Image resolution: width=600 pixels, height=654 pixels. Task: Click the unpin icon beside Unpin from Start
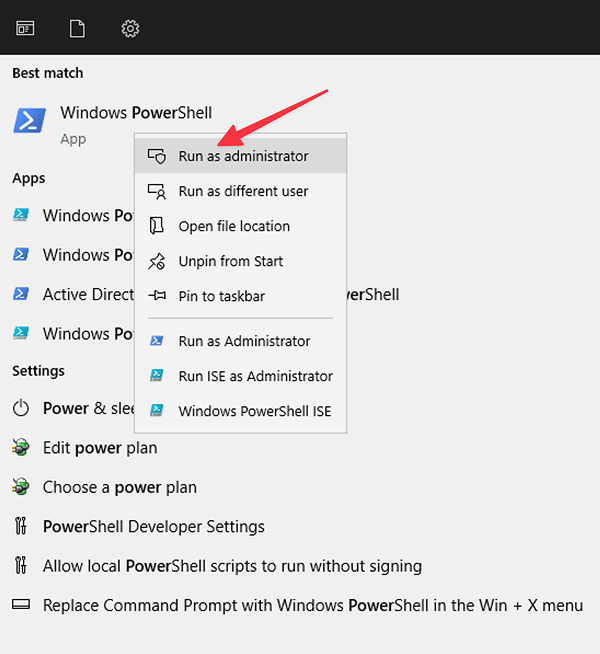click(x=156, y=262)
